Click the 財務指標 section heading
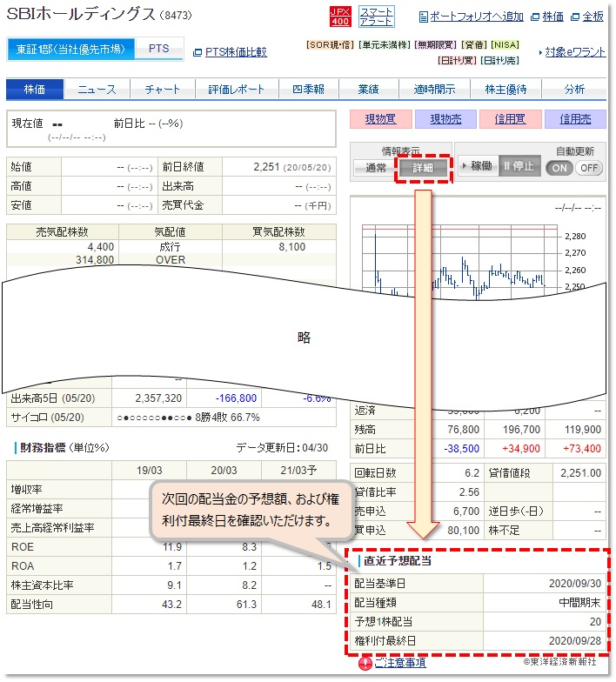This screenshot has width=616, height=682. tap(43, 447)
